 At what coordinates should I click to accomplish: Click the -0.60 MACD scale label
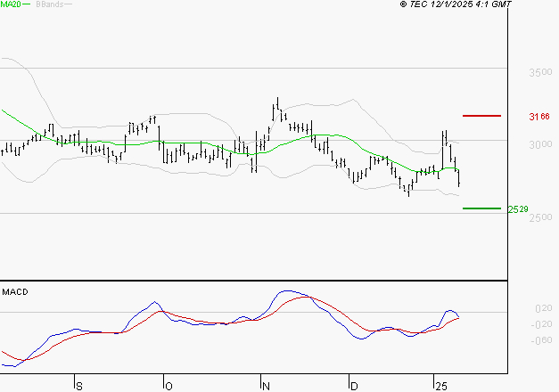pyautogui.click(x=517, y=339)
